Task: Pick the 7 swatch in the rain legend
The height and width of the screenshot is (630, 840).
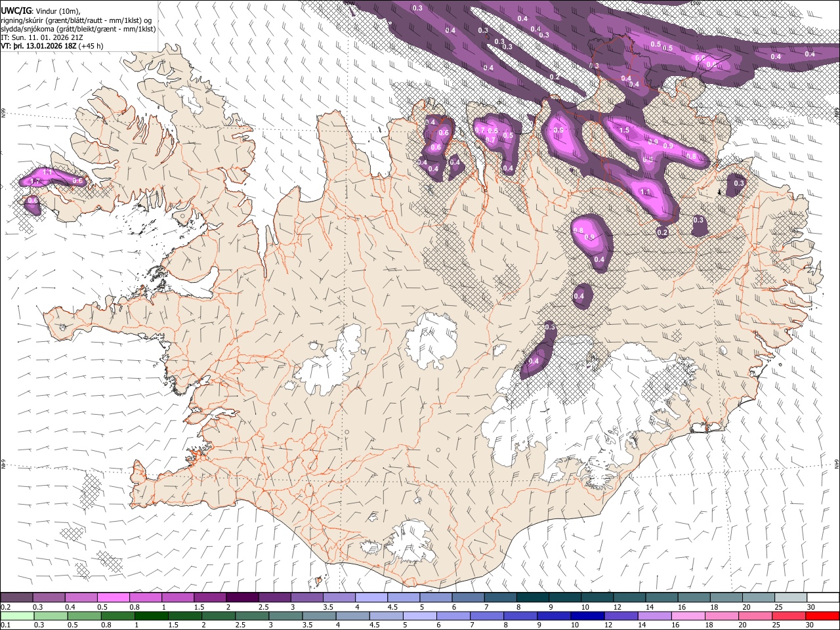Action: [x=487, y=616]
